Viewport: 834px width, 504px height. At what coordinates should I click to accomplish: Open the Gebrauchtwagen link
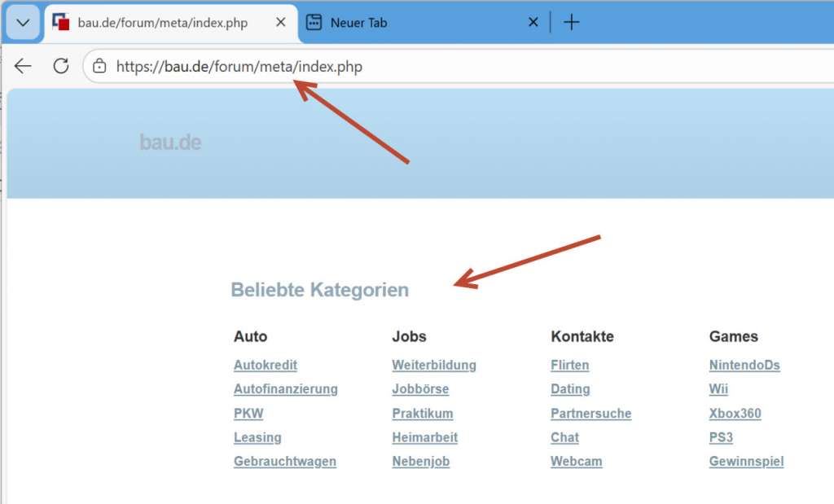[285, 461]
